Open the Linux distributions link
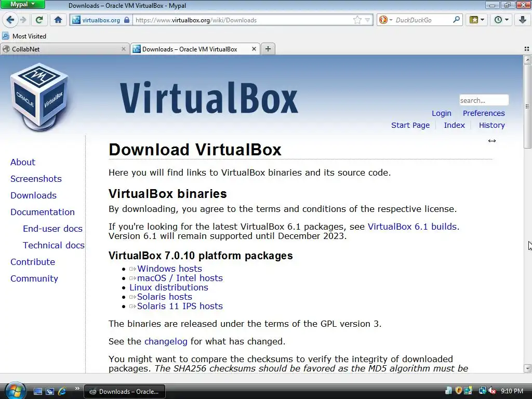This screenshot has width=532, height=399. click(169, 287)
